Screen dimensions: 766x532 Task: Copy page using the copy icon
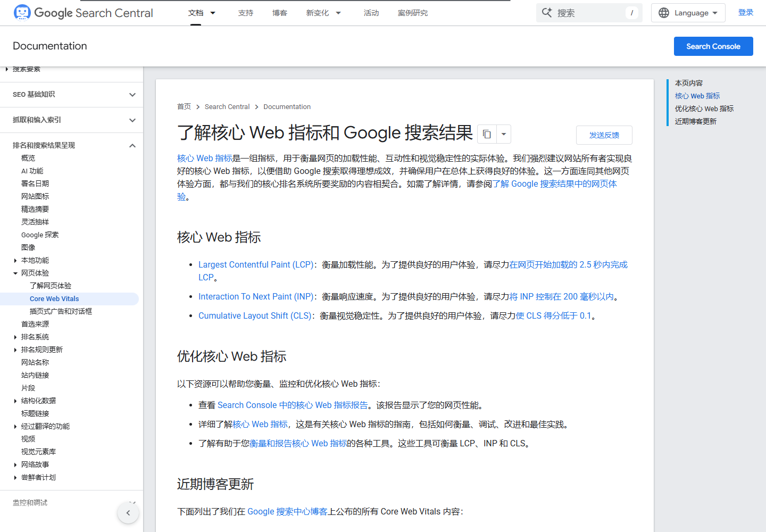coord(487,134)
